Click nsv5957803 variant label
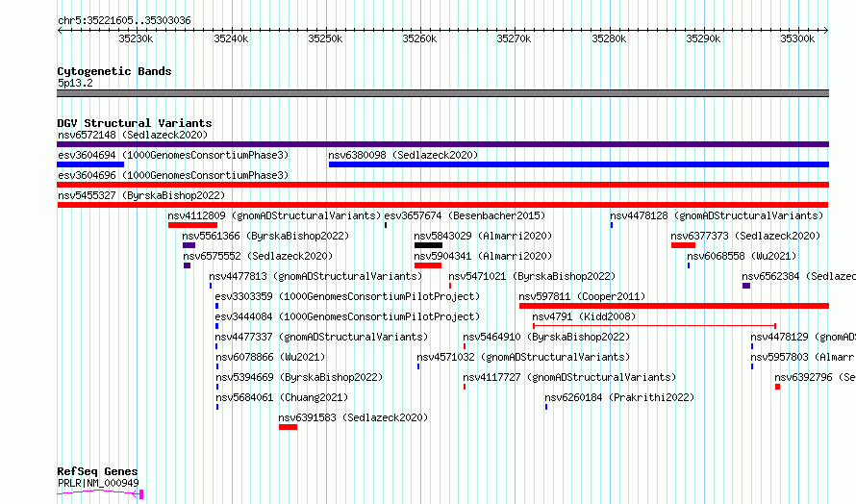This screenshot has width=856, height=504. click(x=802, y=357)
